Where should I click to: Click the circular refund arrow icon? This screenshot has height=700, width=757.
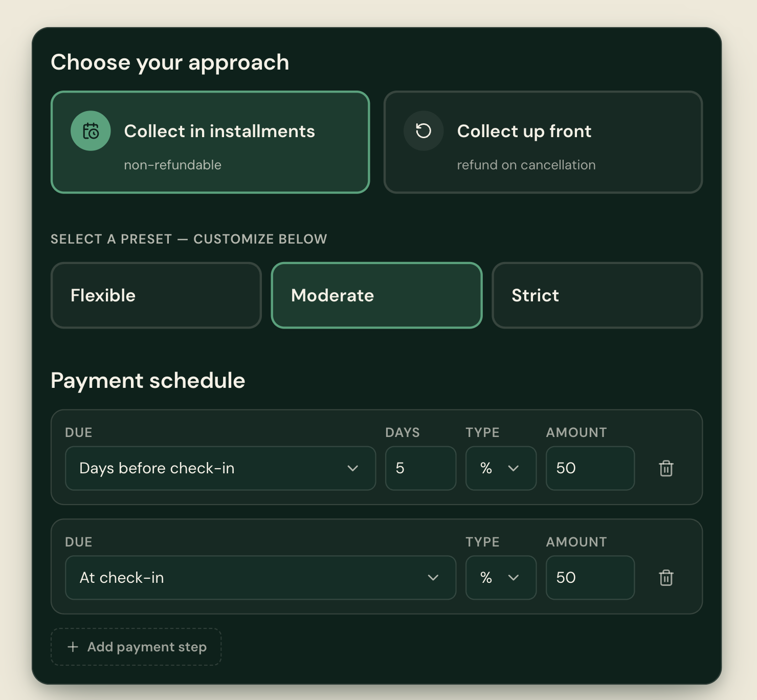(x=424, y=131)
